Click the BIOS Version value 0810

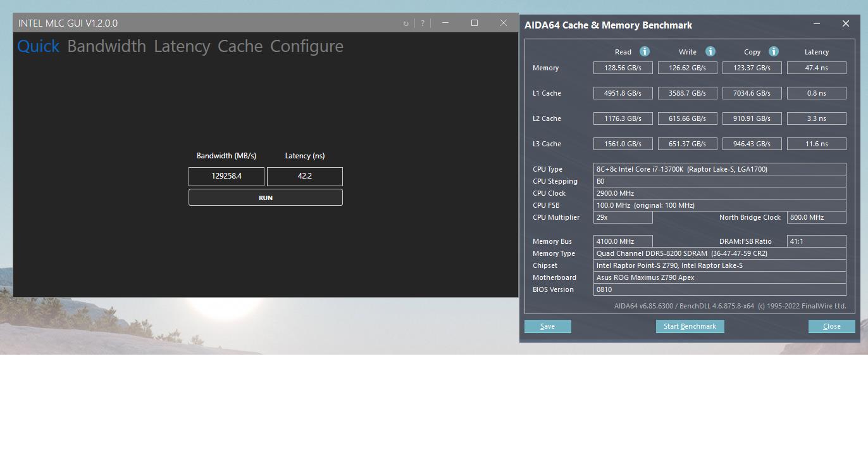[720, 289]
